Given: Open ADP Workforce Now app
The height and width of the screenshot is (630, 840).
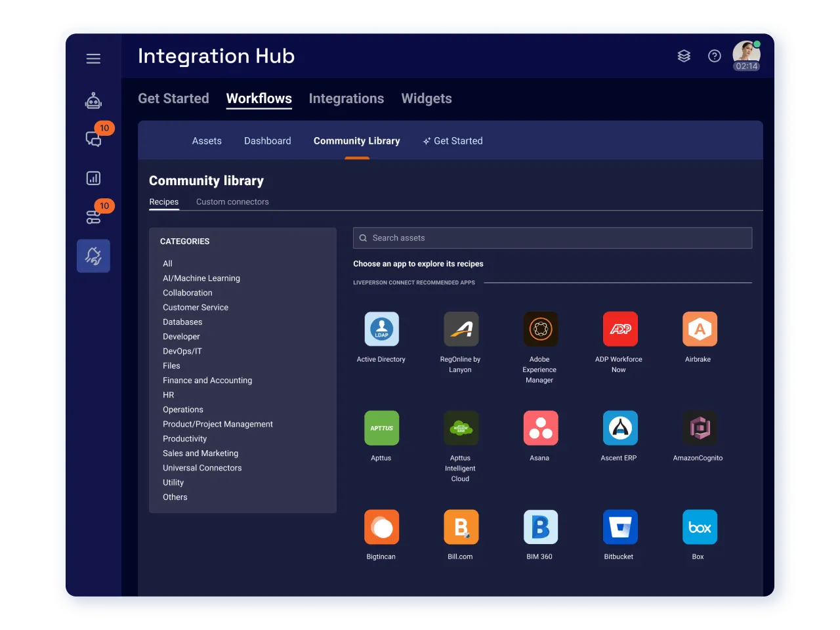Looking at the screenshot, I should pos(619,329).
